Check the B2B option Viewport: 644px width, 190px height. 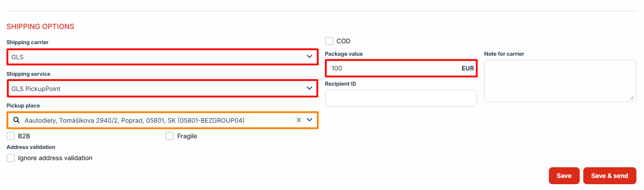click(11, 136)
